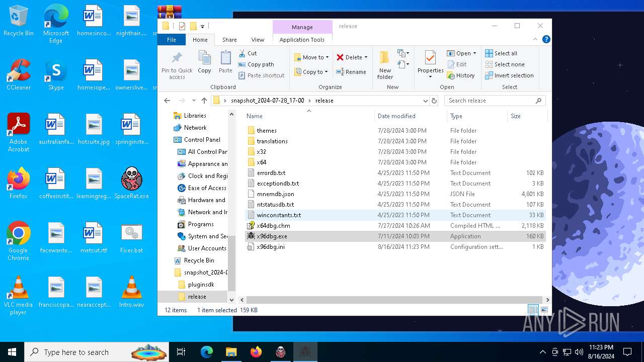Click Search release input field
The height and width of the screenshot is (362, 644).
pos(491,101)
